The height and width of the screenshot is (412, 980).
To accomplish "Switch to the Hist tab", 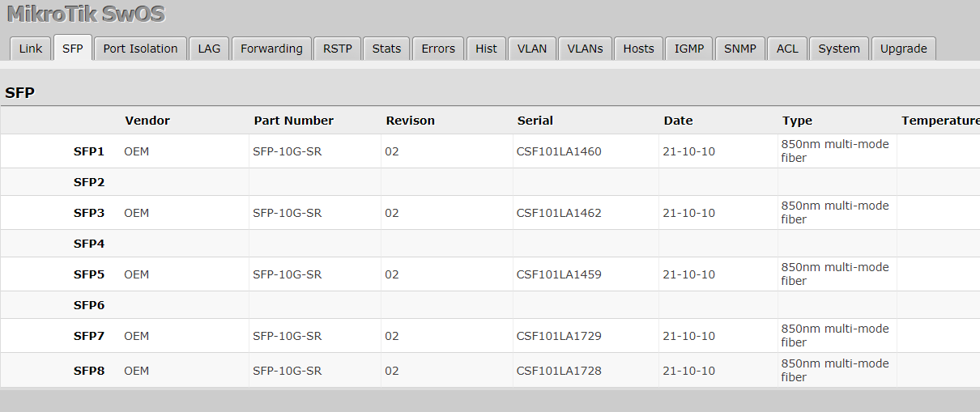I will tap(486, 49).
